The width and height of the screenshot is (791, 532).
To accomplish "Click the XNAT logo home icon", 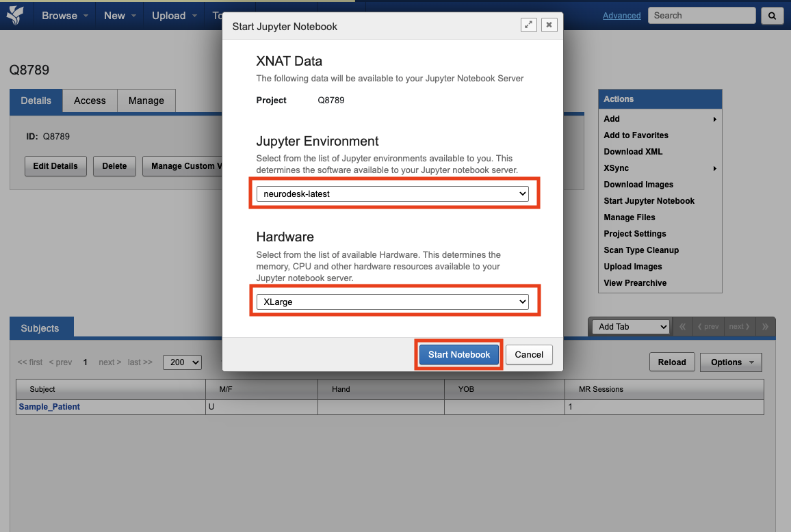I will coord(14,15).
